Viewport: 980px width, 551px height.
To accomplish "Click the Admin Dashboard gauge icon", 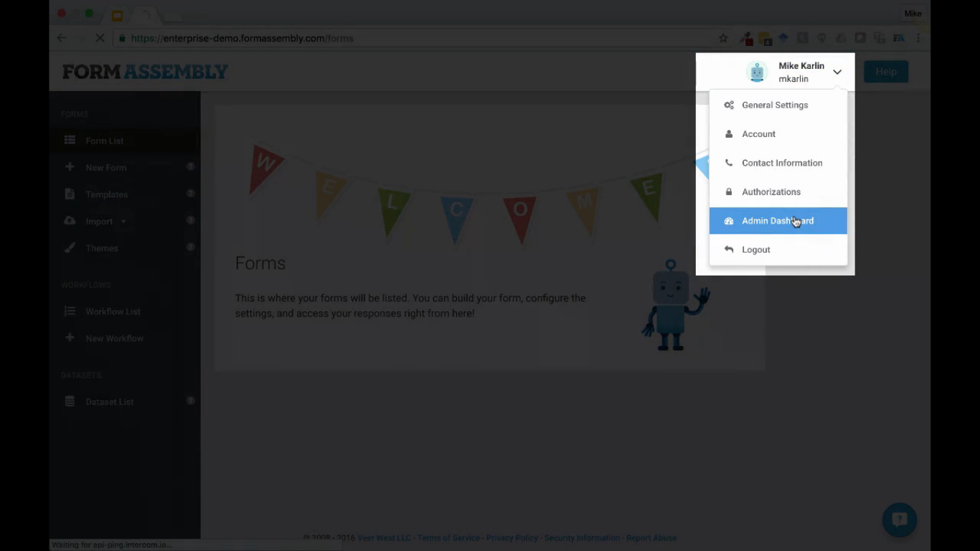I will coord(729,221).
